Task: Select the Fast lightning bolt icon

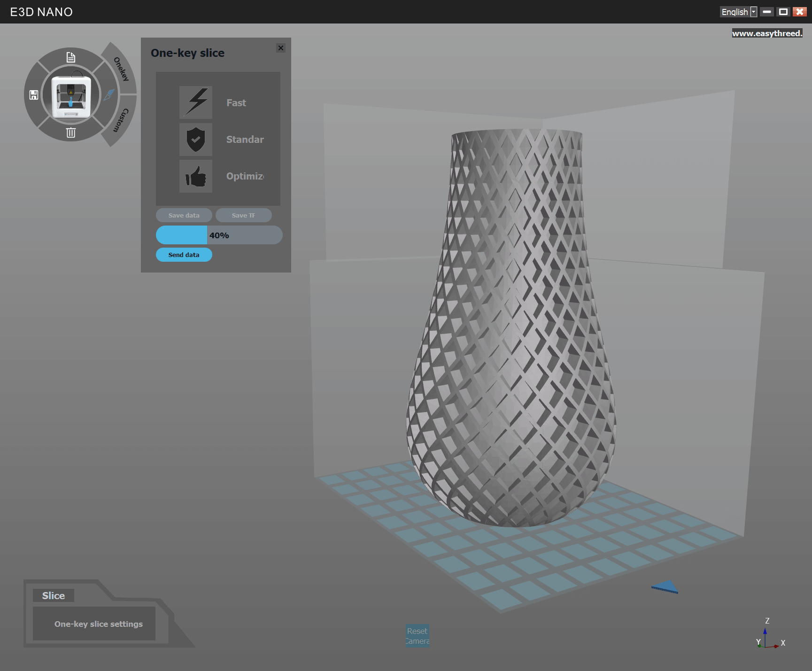Action: tap(196, 102)
